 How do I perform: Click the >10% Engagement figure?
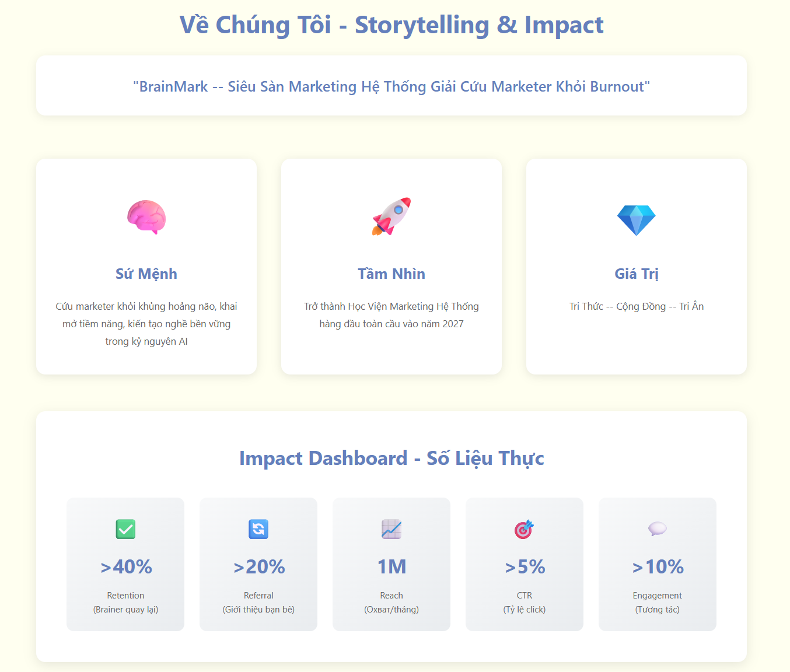[x=658, y=566]
